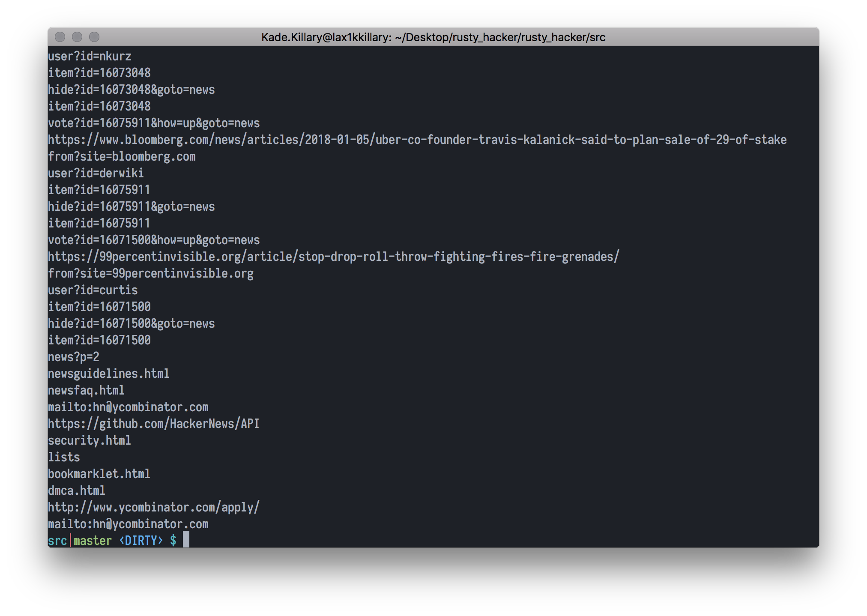
Task: Click the user?id=curtis line
Action: [x=93, y=290]
